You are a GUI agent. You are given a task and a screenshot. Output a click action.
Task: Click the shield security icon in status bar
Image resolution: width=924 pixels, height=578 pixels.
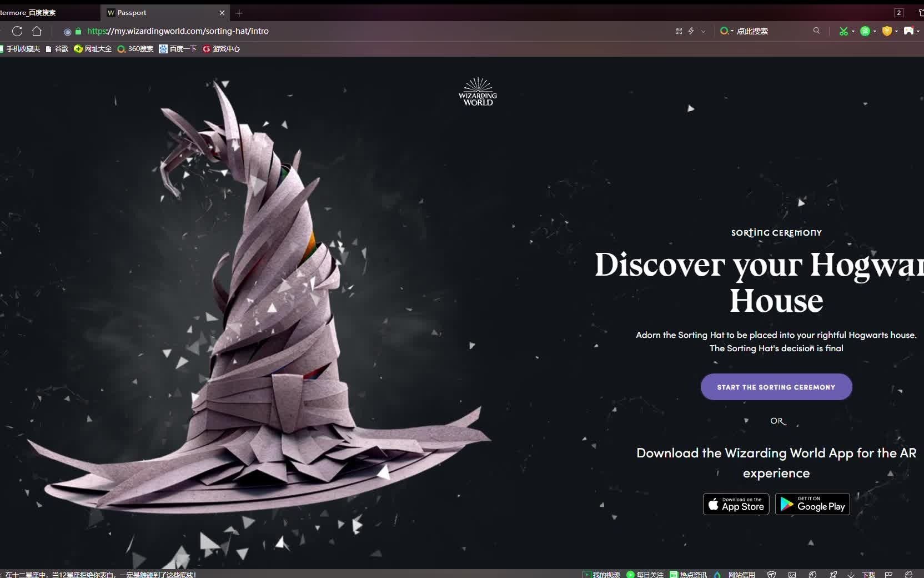click(771, 574)
